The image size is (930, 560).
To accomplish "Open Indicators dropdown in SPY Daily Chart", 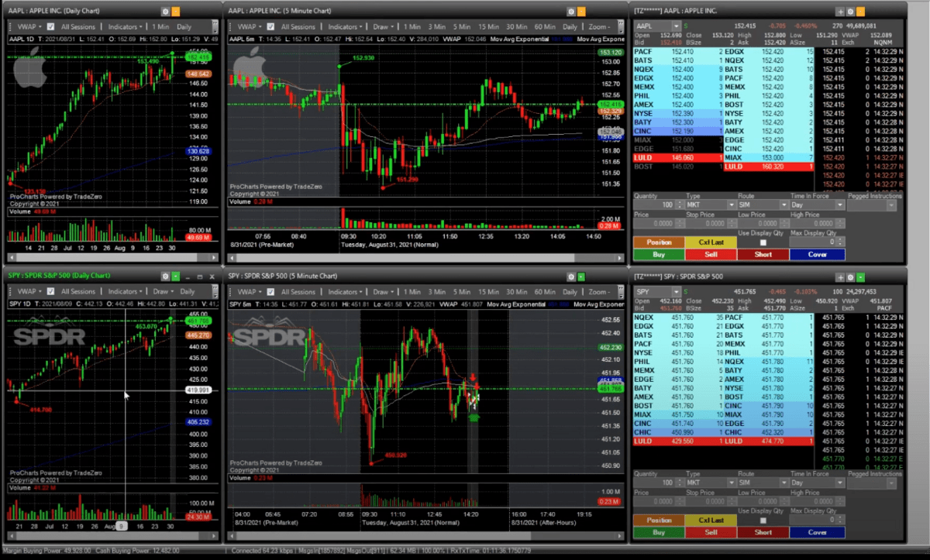I will (125, 291).
